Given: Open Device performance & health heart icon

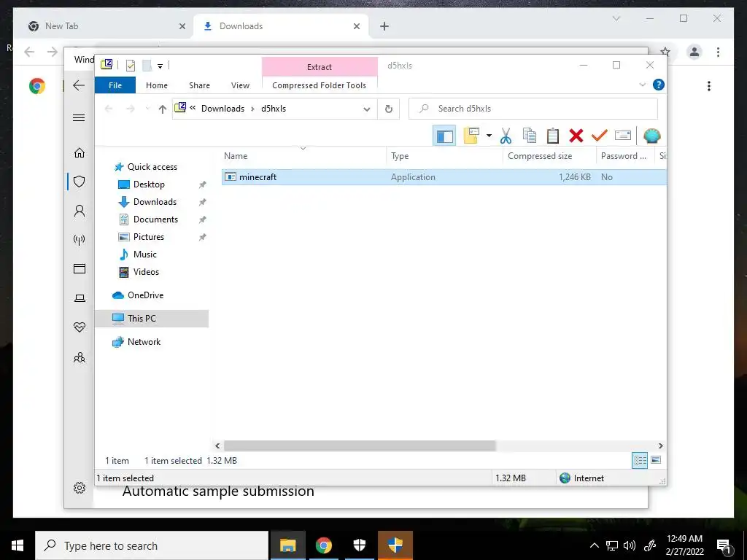Looking at the screenshot, I should [79, 327].
